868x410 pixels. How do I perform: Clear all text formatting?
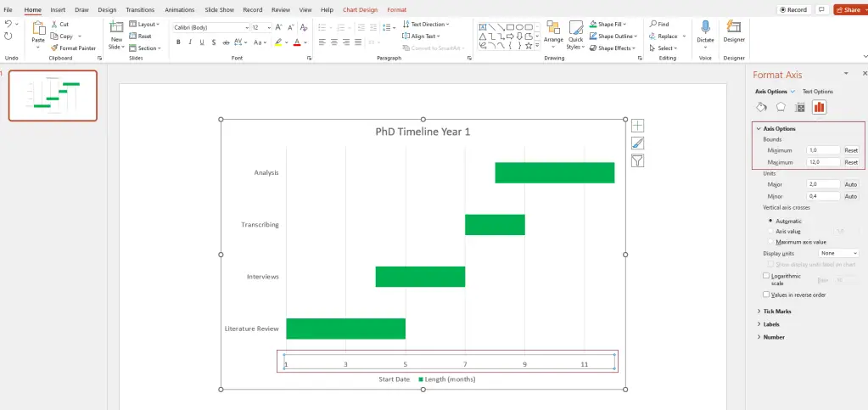click(304, 27)
